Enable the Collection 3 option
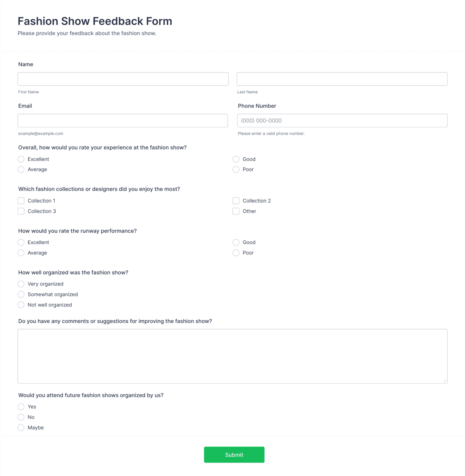 [21, 211]
